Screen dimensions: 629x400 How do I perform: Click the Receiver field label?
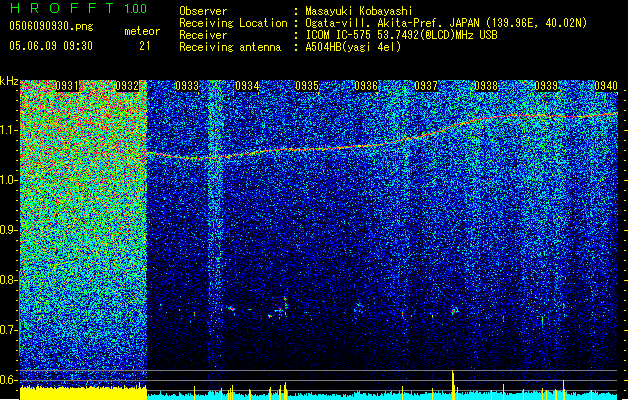tap(203, 35)
